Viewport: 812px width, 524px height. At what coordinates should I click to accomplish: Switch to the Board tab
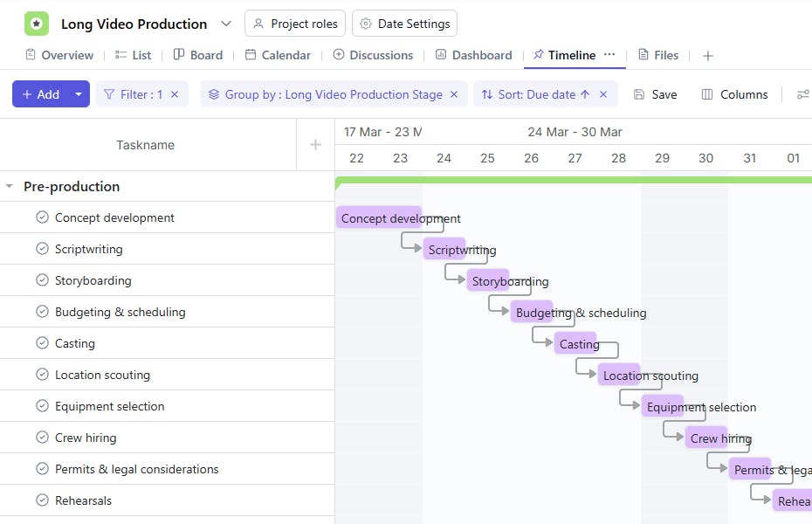click(198, 55)
